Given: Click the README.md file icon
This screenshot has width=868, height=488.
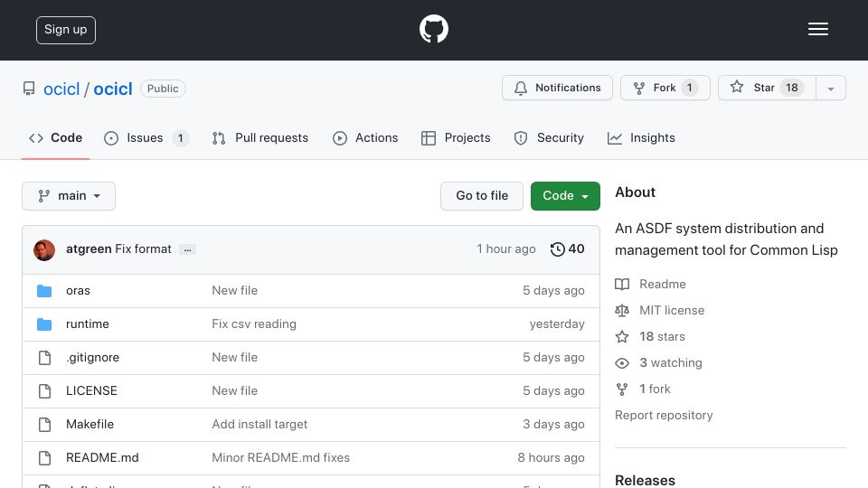Looking at the screenshot, I should point(45,458).
